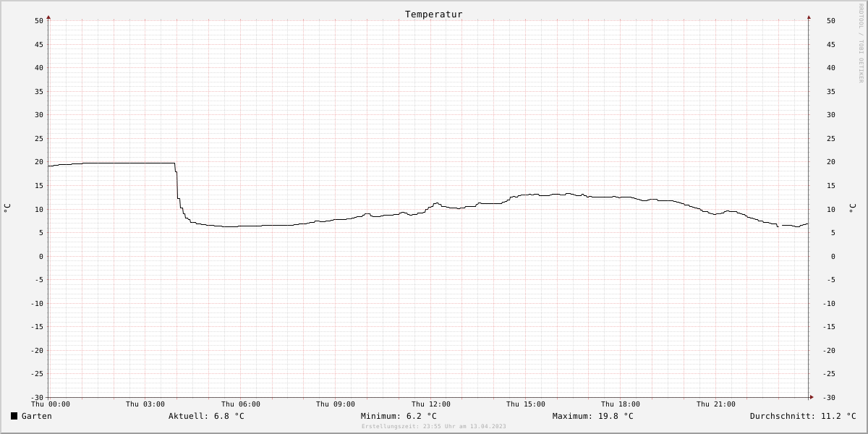Screen dimensions: 868x434
Task: Select the 'Maximum: 19.8 °C' value
Action: pyautogui.click(x=593, y=416)
